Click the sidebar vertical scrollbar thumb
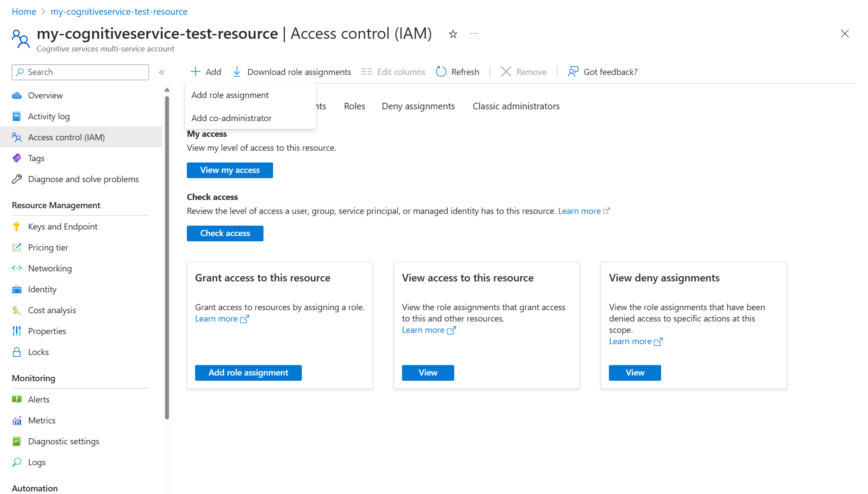 click(x=167, y=257)
